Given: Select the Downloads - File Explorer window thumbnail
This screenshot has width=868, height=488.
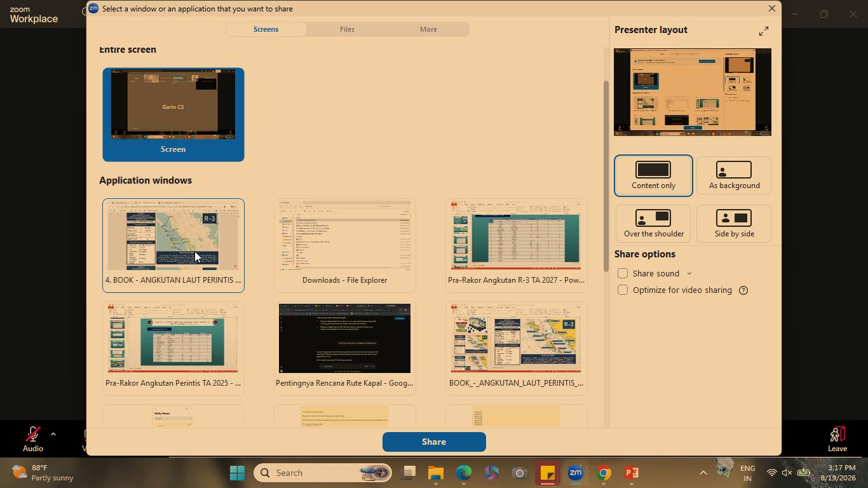Looking at the screenshot, I should [345, 245].
